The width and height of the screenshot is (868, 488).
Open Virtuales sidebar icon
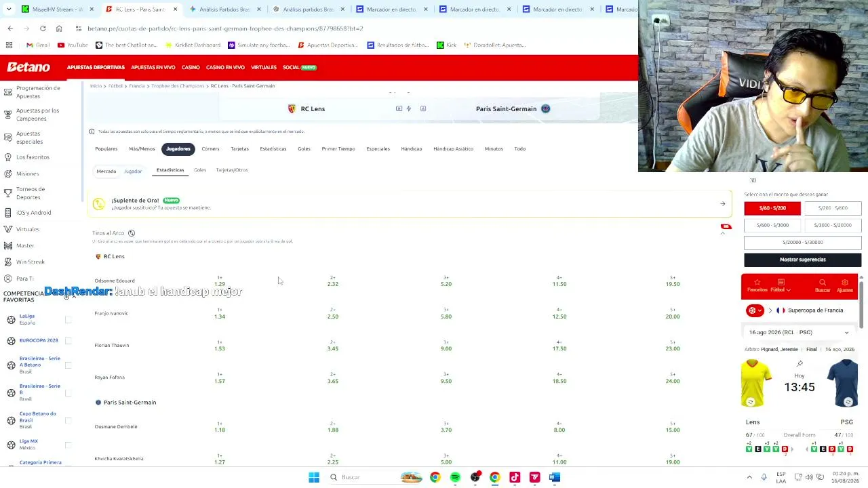pos(7,229)
